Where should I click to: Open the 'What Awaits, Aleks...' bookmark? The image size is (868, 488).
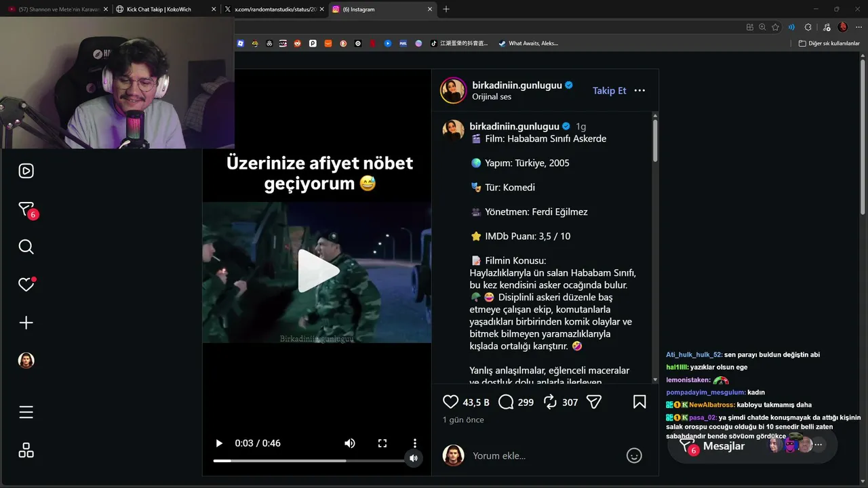(528, 43)
